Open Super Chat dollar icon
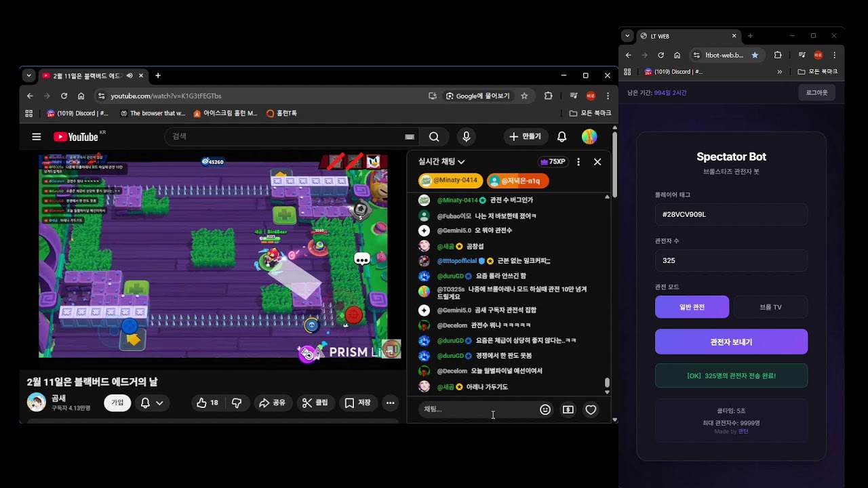Viewport: 868px width, 488px height. tap(568, 409)
